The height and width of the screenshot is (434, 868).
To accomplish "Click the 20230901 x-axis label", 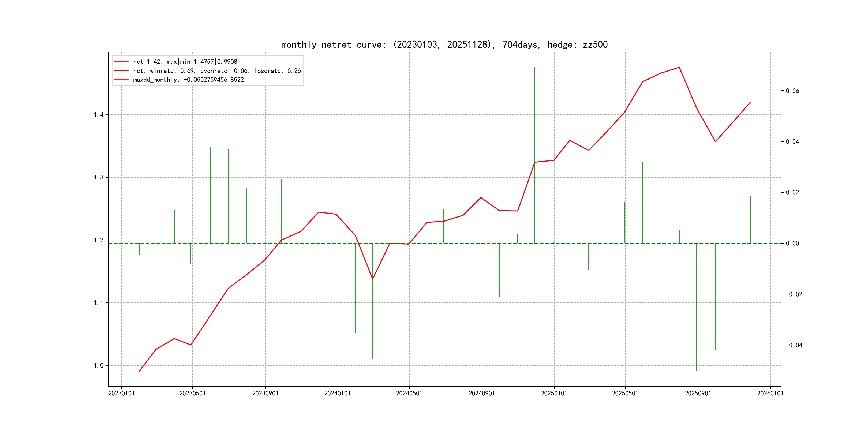I will coord(265,394).
